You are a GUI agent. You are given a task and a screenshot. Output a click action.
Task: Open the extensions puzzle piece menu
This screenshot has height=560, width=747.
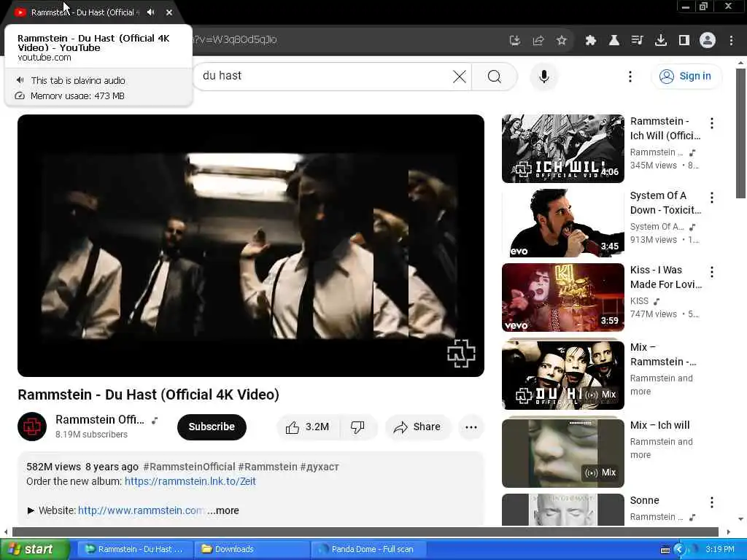[x=591, y=41]
